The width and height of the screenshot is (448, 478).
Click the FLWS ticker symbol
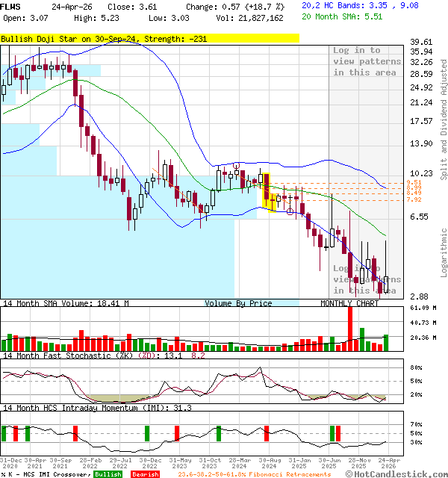tap(12, 6)
